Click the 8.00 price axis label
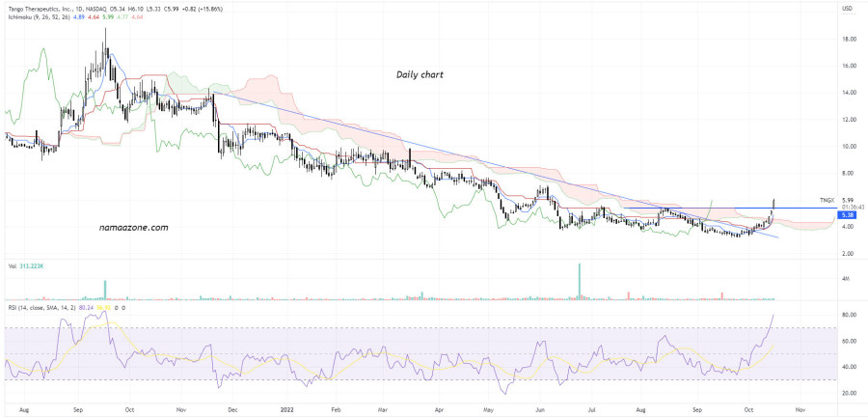The height and width of the screenshot is (418, 868). coord(850,174)
